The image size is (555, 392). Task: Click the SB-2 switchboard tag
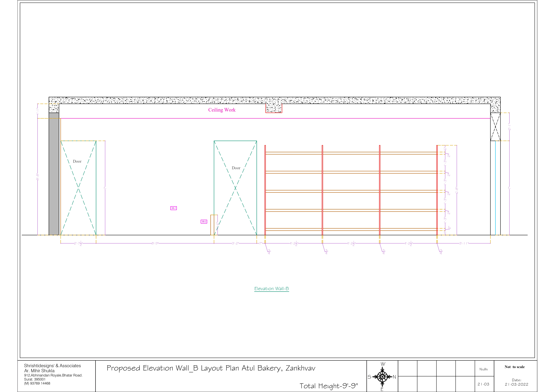pos(204,222)
